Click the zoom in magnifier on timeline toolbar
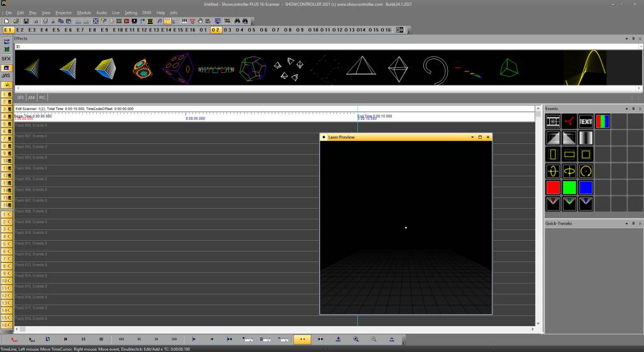The image size is (644, 352). pos(355,339)
